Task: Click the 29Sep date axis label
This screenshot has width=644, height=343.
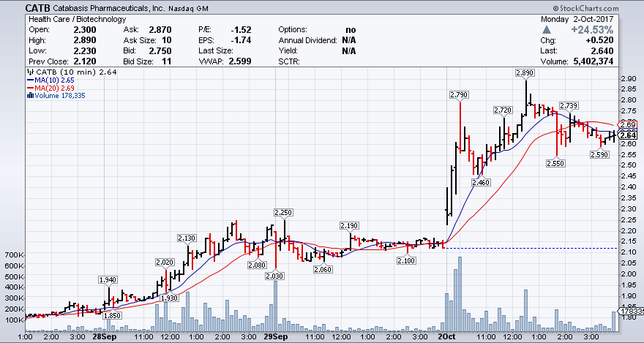Action: (x=274, y=337)
